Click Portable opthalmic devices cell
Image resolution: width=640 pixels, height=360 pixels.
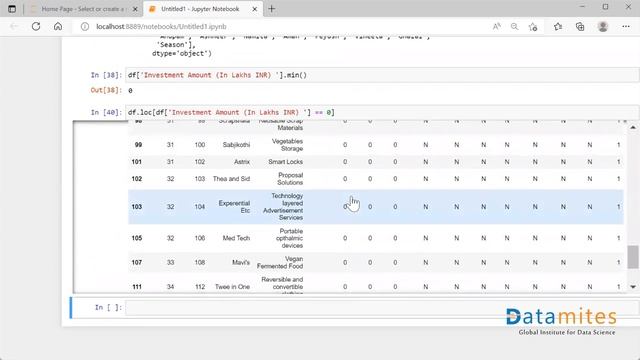tap(289, 238)
